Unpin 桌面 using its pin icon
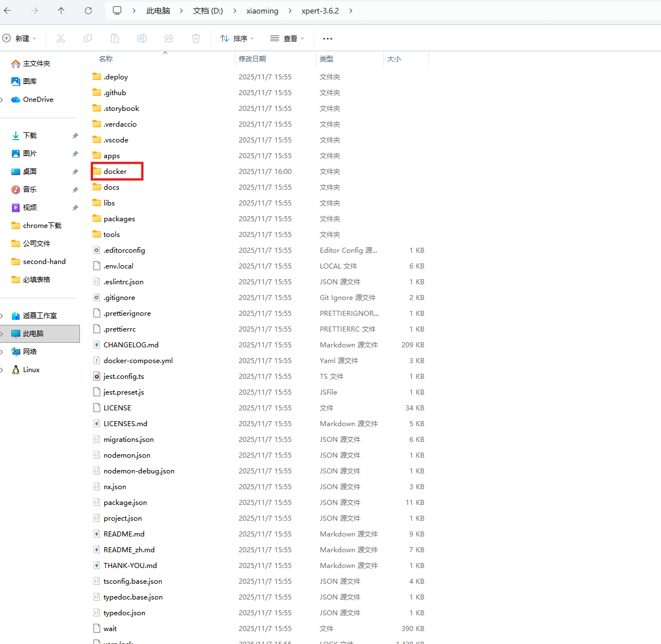Viewport: 661px width, 644px height. tap(75, 172)
